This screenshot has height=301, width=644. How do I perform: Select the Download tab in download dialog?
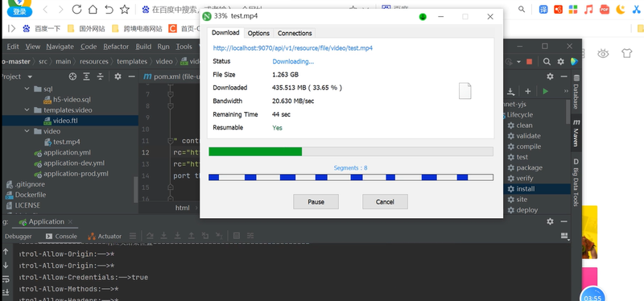[225, 33]
